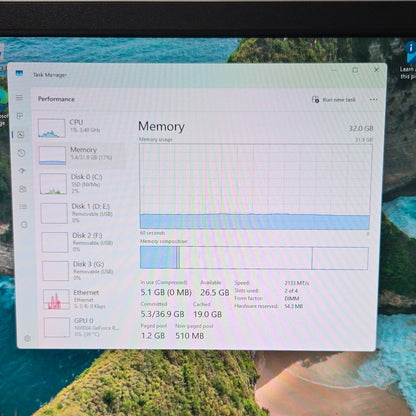Click the In use value 5.1 GB (0 MB)

[166, 292]
